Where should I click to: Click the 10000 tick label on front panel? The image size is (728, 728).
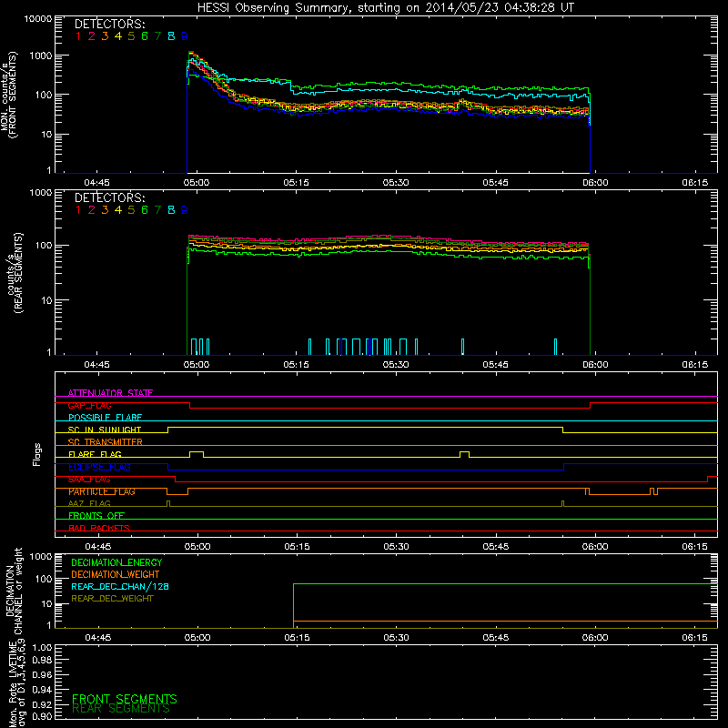38,18
